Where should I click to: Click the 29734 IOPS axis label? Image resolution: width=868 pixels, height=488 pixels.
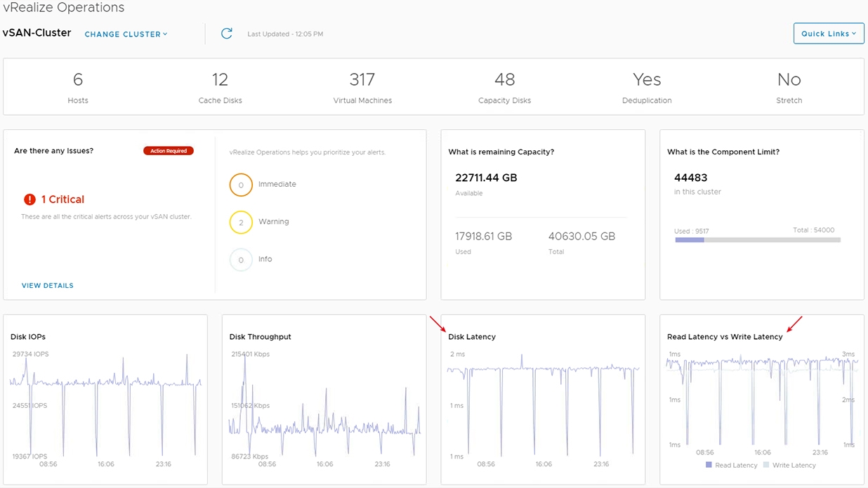(x=31, y=355)
